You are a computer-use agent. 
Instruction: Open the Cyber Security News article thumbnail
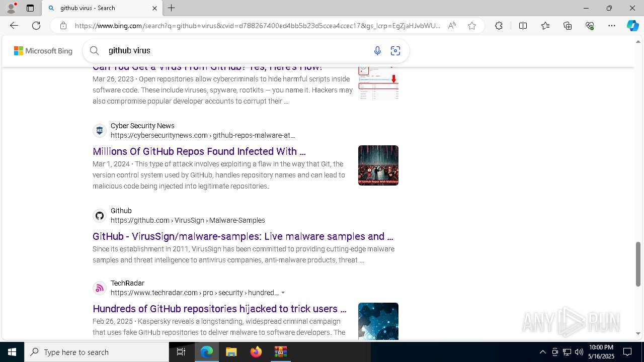[378, 165]
